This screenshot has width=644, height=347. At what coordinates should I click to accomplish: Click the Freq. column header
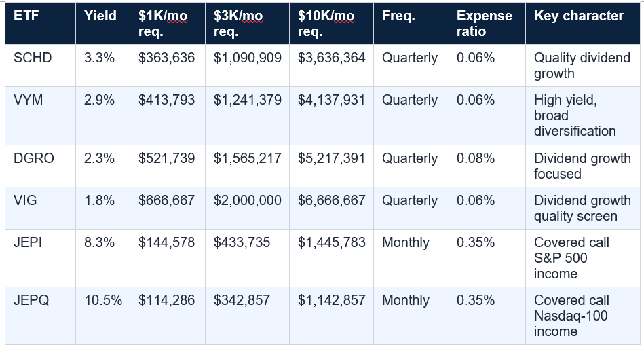click(411, 24)
